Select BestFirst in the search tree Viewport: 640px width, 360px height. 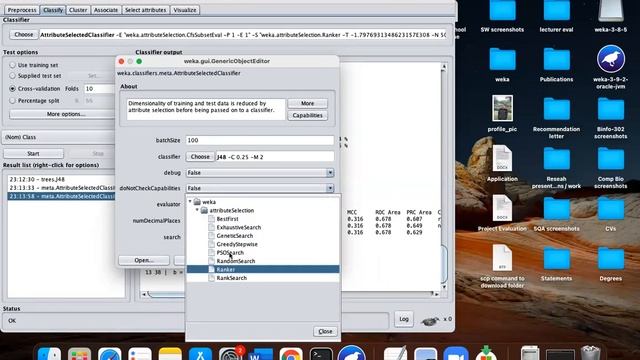227,219
